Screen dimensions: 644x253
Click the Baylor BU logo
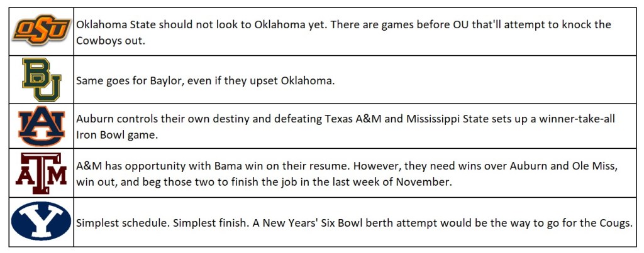point(42,80)
